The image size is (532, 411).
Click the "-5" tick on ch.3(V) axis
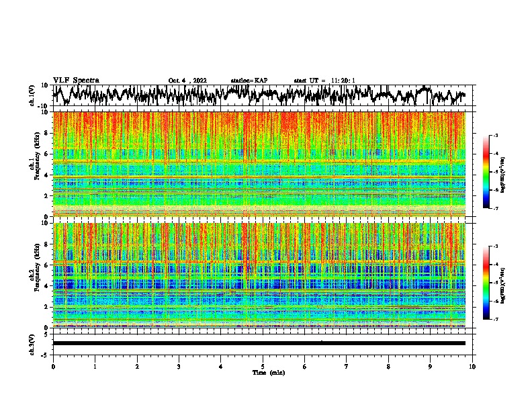(x=45, y=355)
